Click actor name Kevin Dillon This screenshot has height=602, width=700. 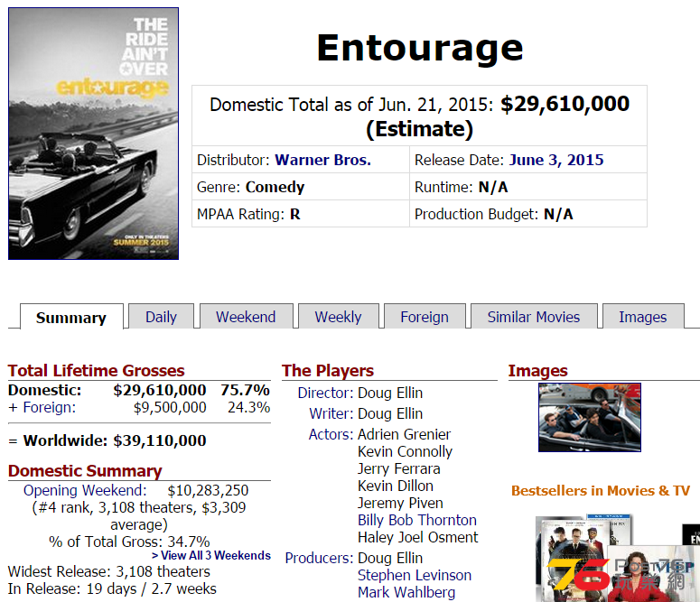tap(396, 486)
